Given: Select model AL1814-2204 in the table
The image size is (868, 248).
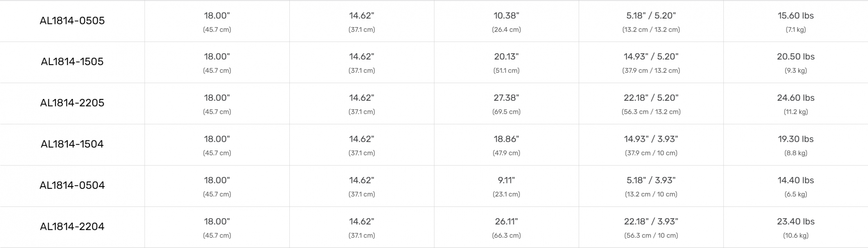Looking at the screenshot, I should click(72, 227).
